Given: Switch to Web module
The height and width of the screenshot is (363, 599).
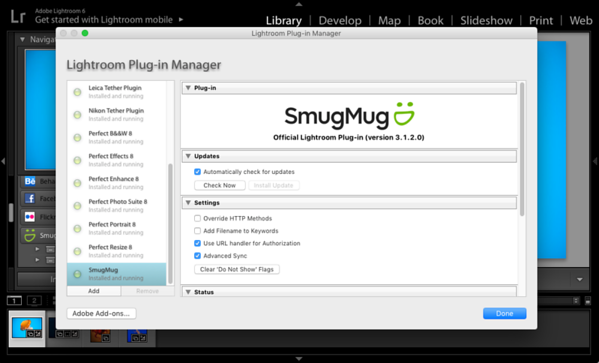Looking at the screenshot, I should coord(581,20).
